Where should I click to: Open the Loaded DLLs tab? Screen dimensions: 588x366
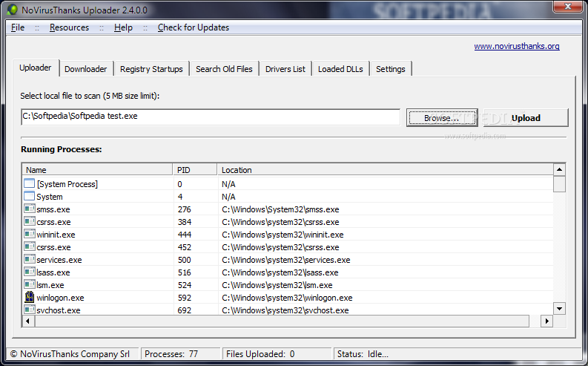(x=340, y=69)
